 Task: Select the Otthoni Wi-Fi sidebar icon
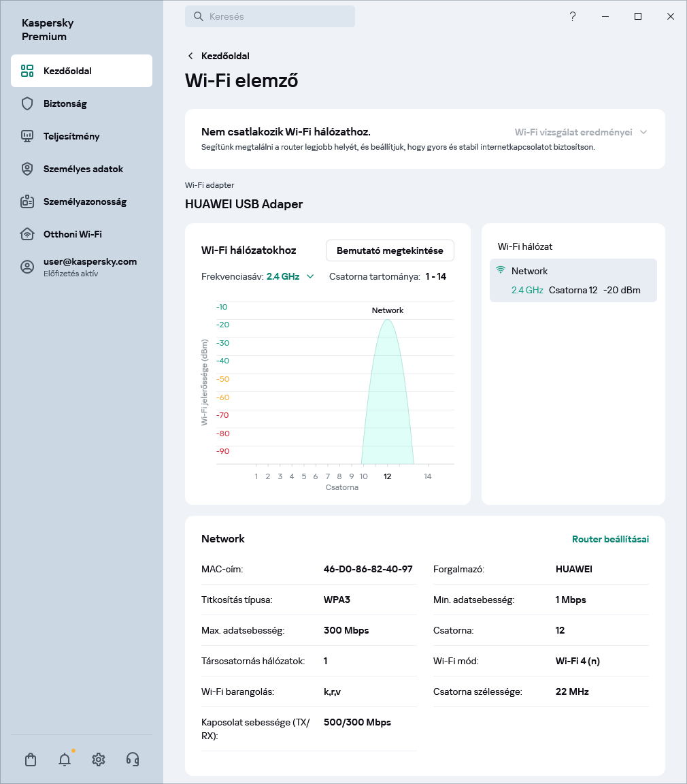(27, 234)
